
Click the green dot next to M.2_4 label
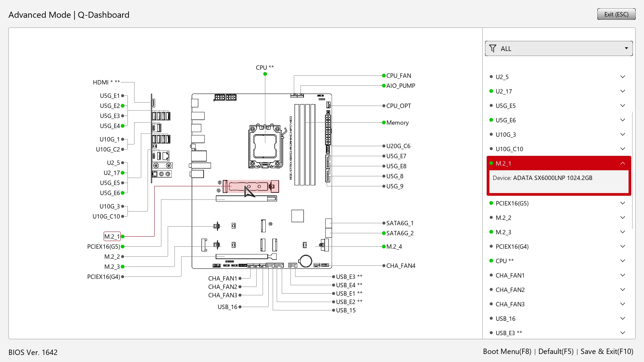tap(384, 247)
